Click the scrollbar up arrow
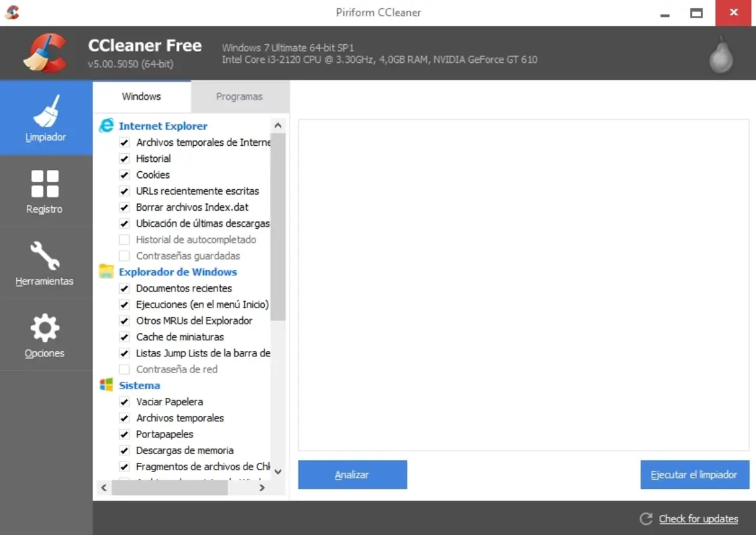 click(x=278, y=124)
